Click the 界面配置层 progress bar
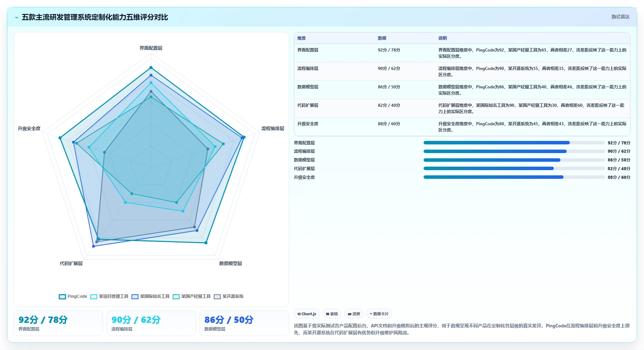The width and height of the screenshot is (644, 350). click(x=514, y=143)
